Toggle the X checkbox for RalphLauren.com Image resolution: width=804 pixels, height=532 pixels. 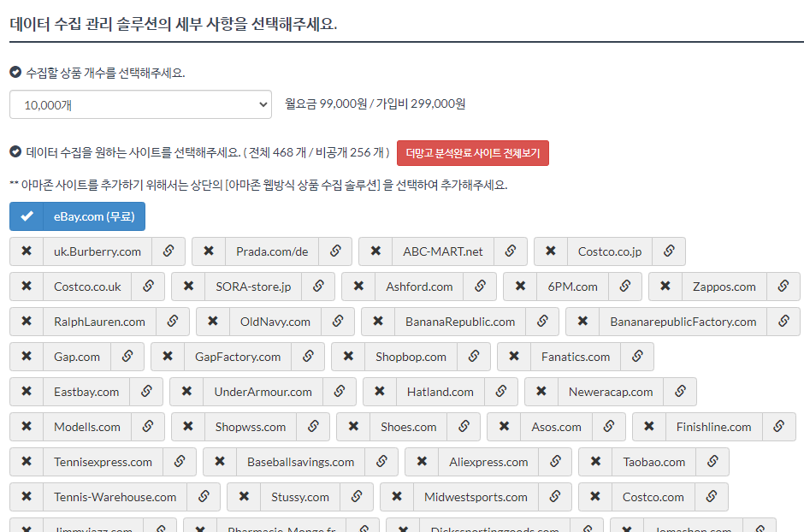pos(27,322)
